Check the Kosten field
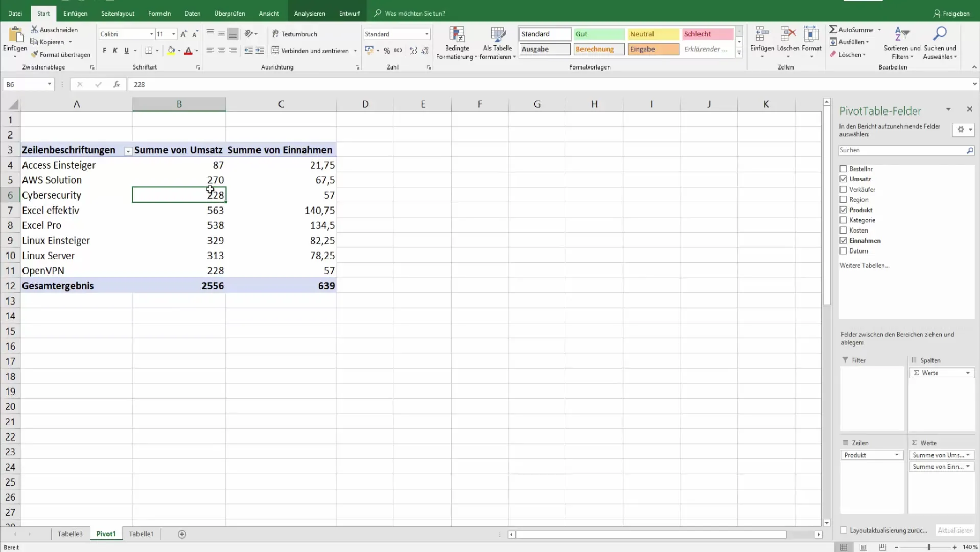This screenshot has height=552, width=980. point(843,230)
